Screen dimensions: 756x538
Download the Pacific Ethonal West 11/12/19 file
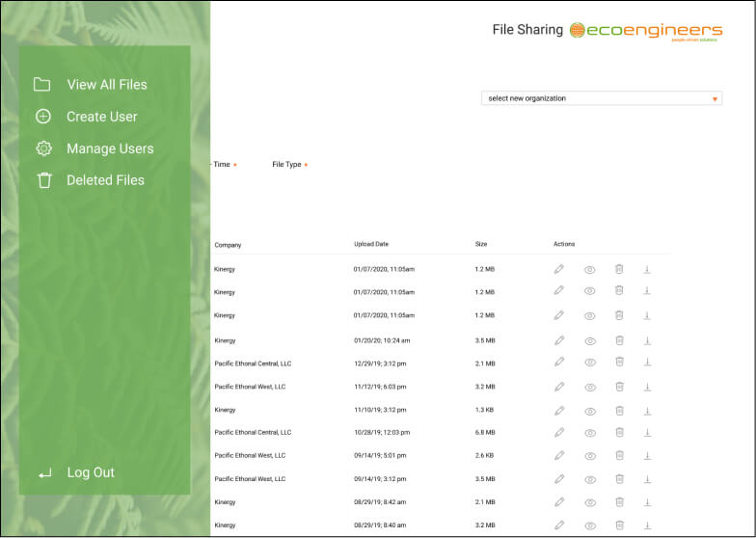[x=648, y=387]
